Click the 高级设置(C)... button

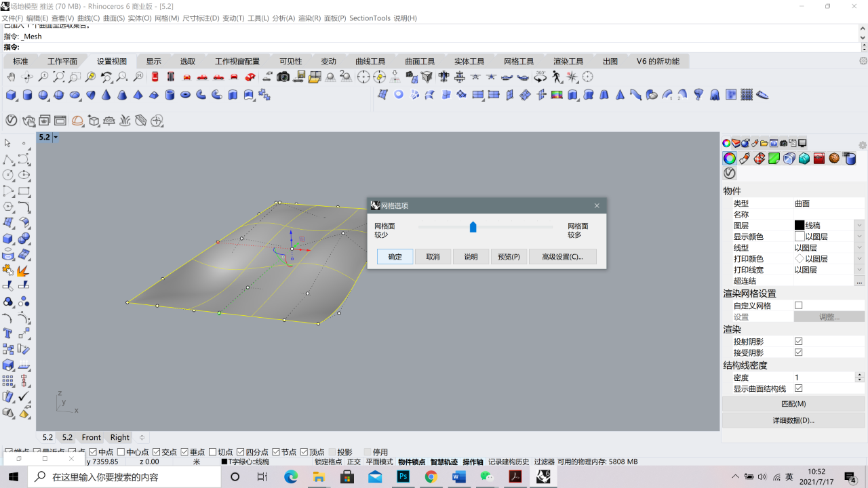tap(562, 257)
